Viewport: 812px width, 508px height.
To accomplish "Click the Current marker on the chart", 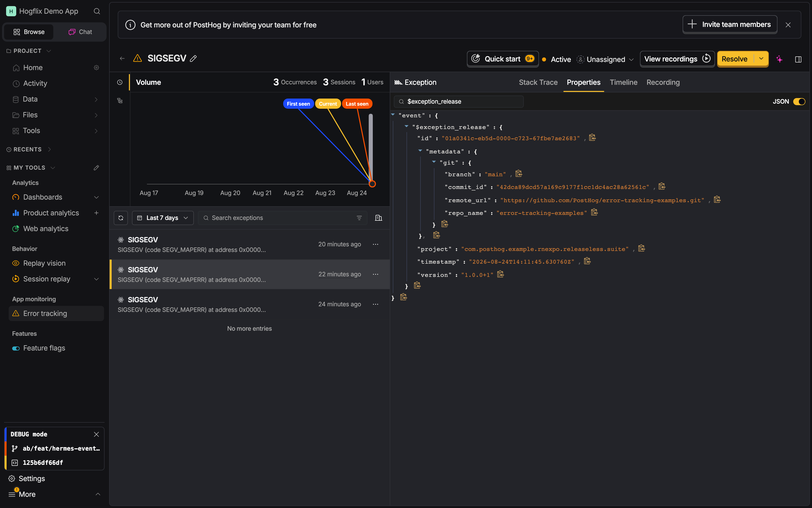I will tap(328, 104).
